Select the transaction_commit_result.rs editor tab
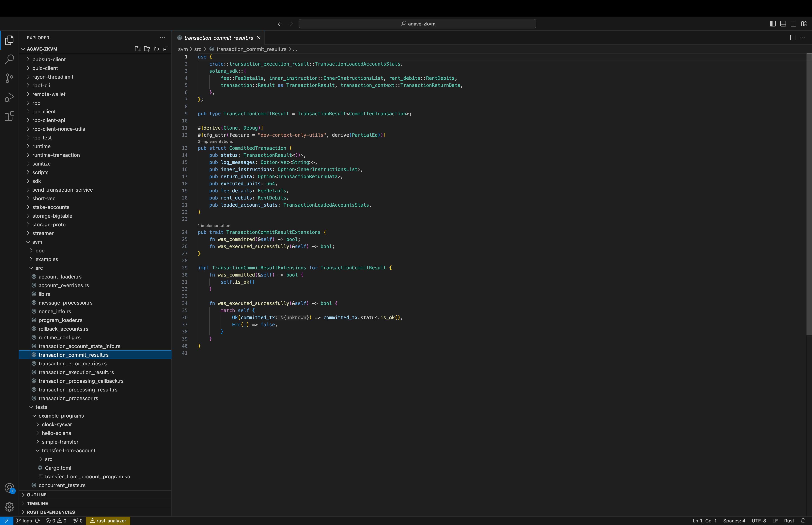This screenshot has height=525, width=812. pyautogui.click(x=218, y=38)
